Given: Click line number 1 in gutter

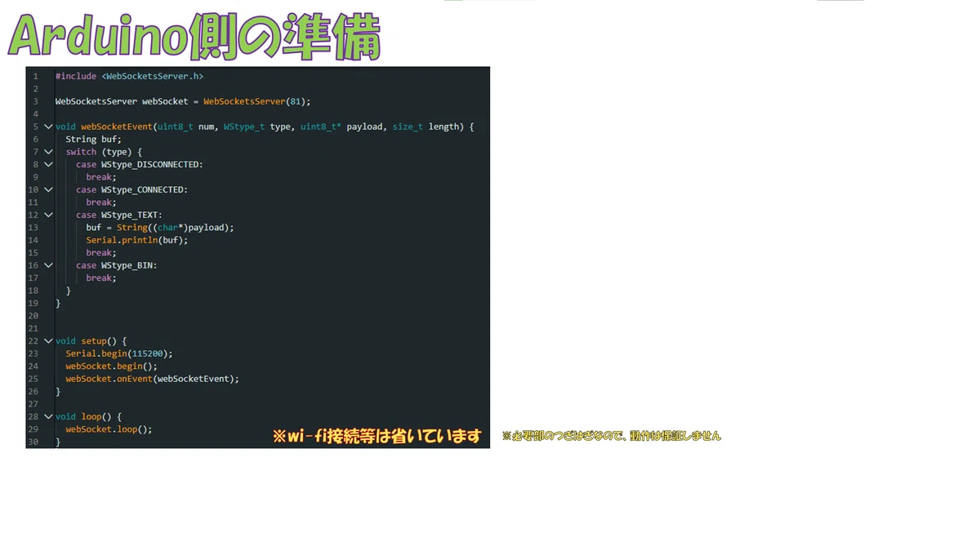Looking at the screenshot, I should click(x=36, y=76).
